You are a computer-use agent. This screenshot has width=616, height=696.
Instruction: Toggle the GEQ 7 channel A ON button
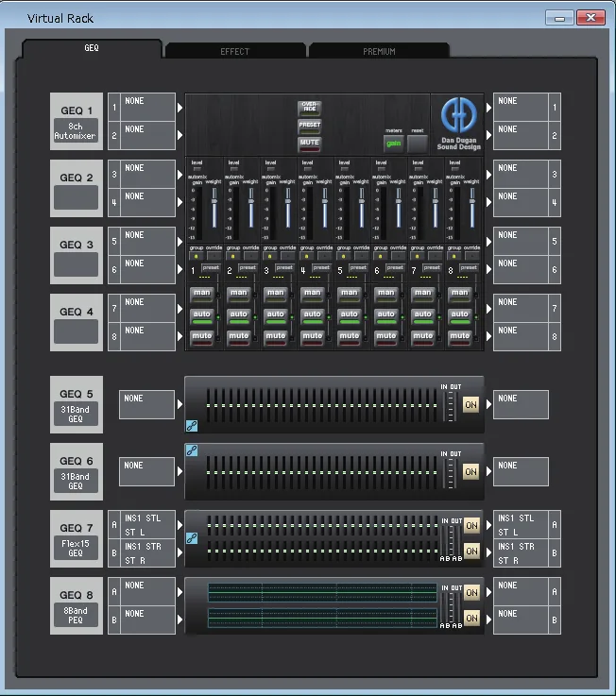pos(471,526)
